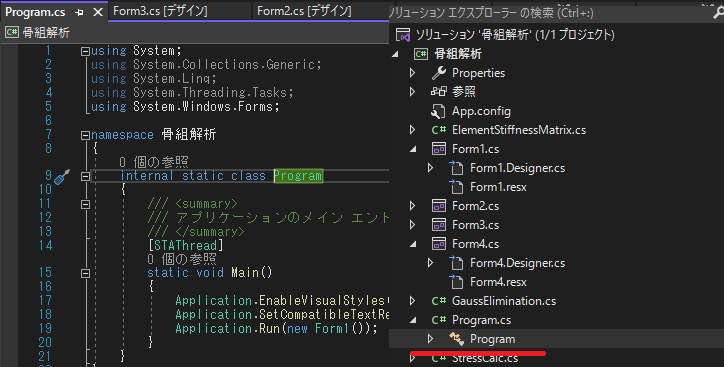
Task: Click the STAThread attribute in code
Action: (x=186, y=245)
